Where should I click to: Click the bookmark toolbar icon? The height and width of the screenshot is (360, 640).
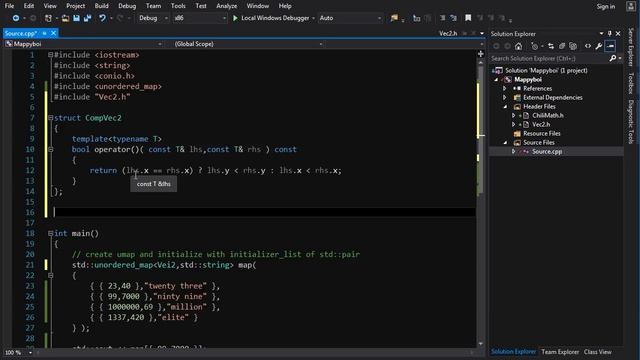[x=468, y=18]
